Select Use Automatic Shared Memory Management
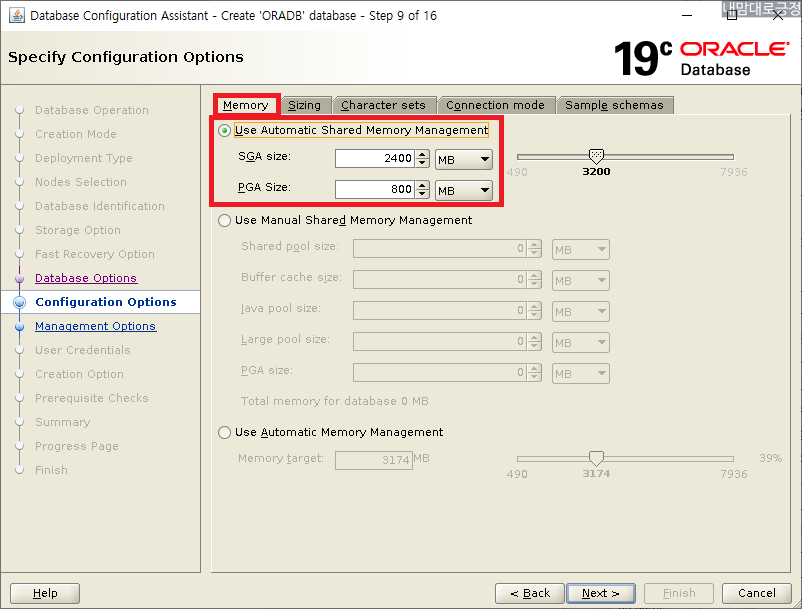This screenshot has height=609, width=802. [224, 130]
